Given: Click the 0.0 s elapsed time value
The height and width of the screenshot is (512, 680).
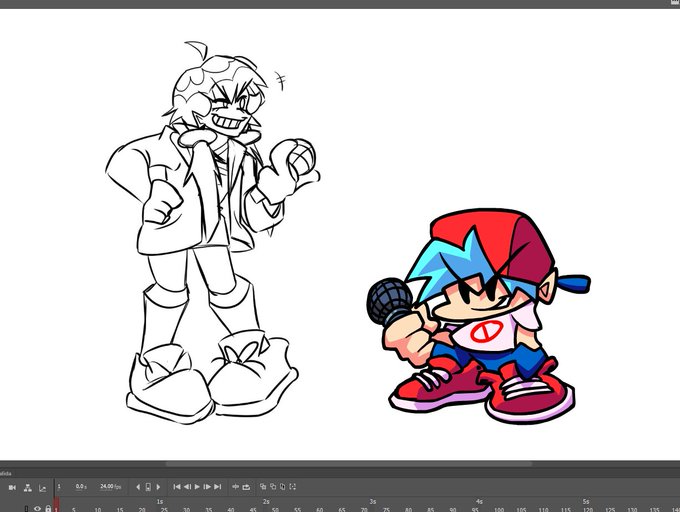Looking at the screenshot, I should click(x=81, y=487).
